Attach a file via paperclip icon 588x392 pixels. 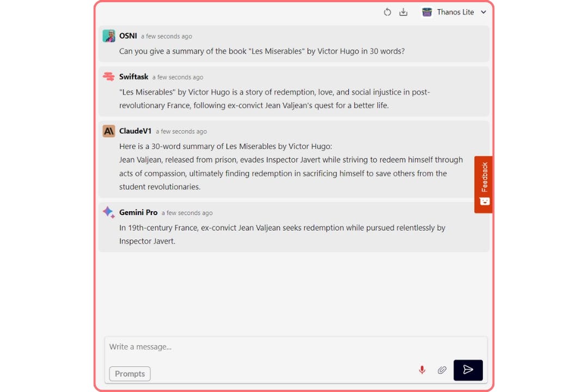click(442, 370)
